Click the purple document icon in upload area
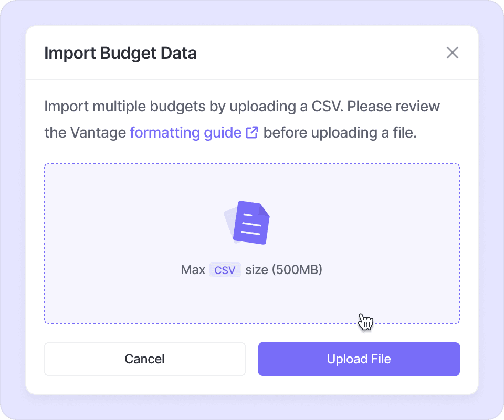This screenshot has width=504, height=420. click(253, 222)
